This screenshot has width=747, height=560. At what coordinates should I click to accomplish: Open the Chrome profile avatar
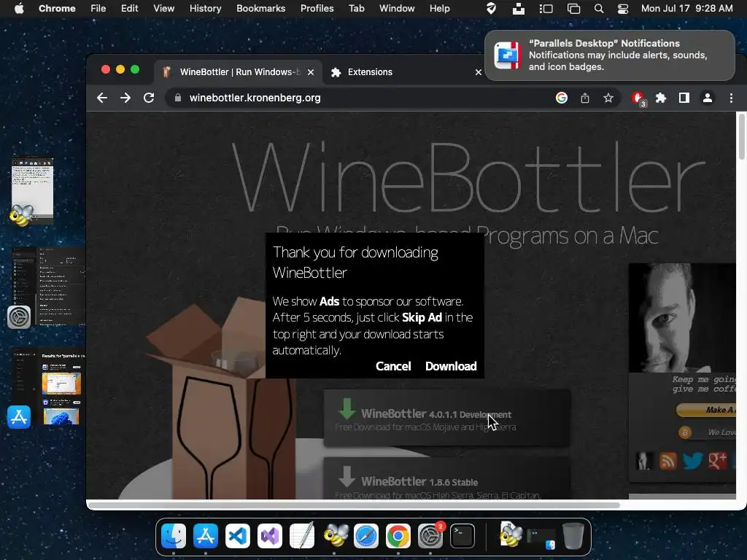coord(708,98)
